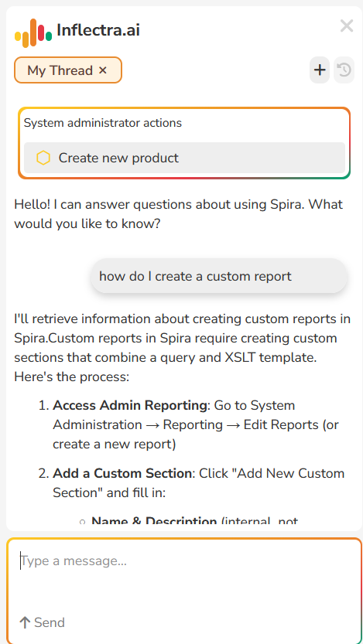Click the Send label text
363x644 pixels.
[50, 622]
